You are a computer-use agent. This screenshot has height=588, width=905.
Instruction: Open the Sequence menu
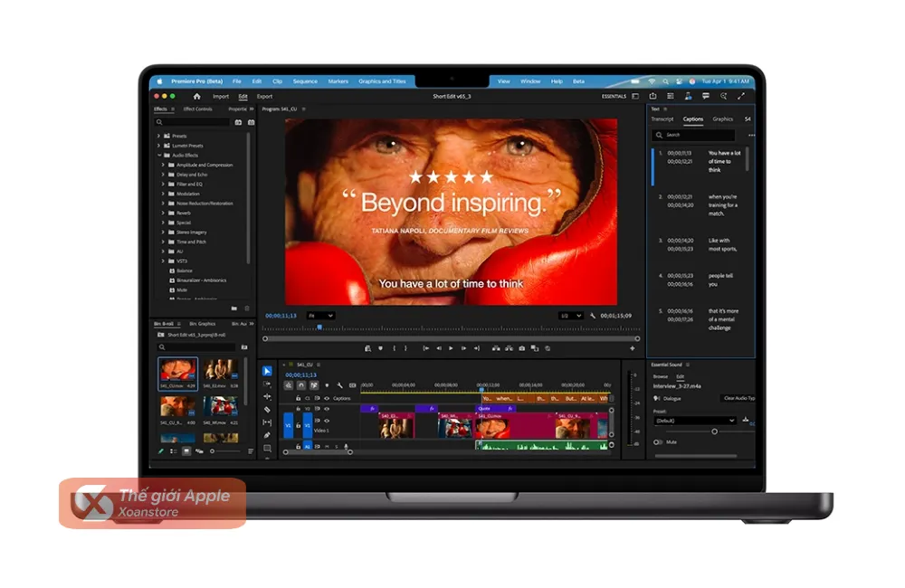tap(305, 81)
